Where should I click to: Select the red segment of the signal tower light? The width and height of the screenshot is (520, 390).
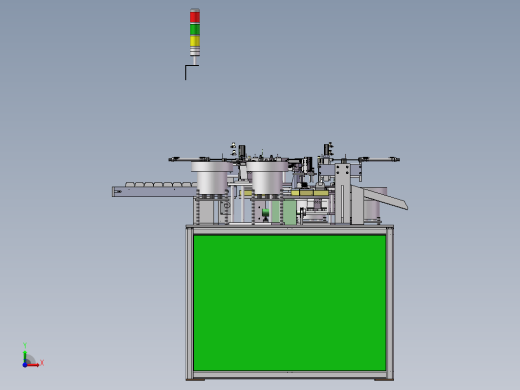point(195,17)
